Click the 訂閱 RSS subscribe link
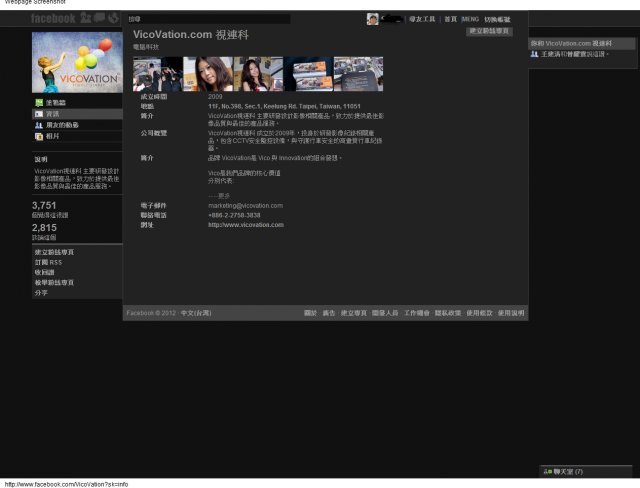Image resolution: width=640 pixels, height=488 pixels. click(x=48, y=262)
